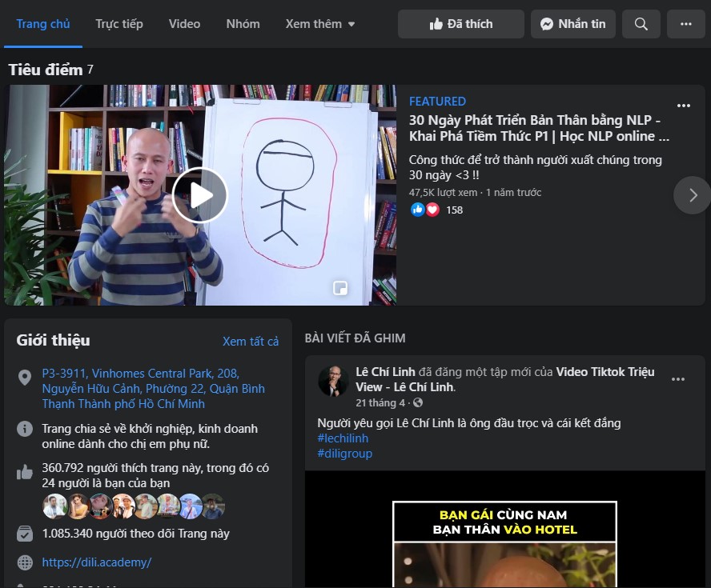Click the #diligroup hashtag
This screenshot has width=711, height=588.
click(x=344, y=454)
